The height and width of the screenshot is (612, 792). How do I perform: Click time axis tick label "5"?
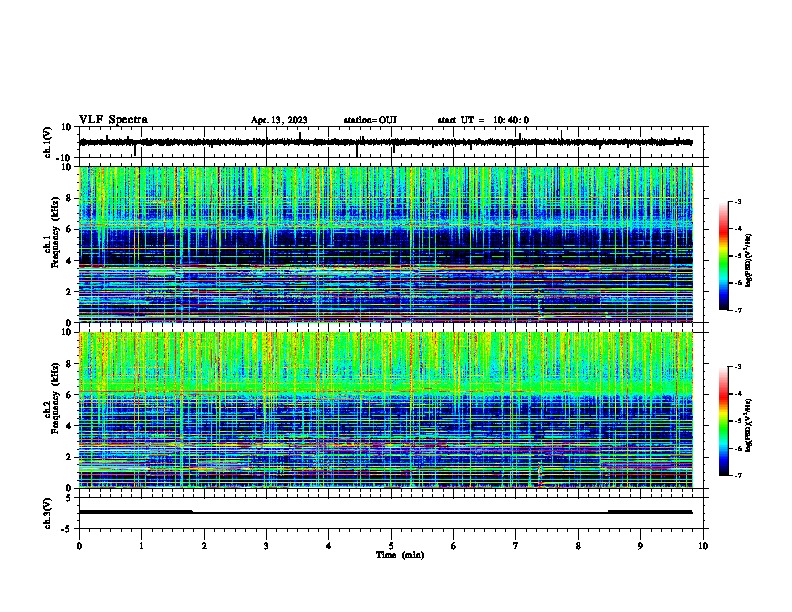(x=391, y=546)
